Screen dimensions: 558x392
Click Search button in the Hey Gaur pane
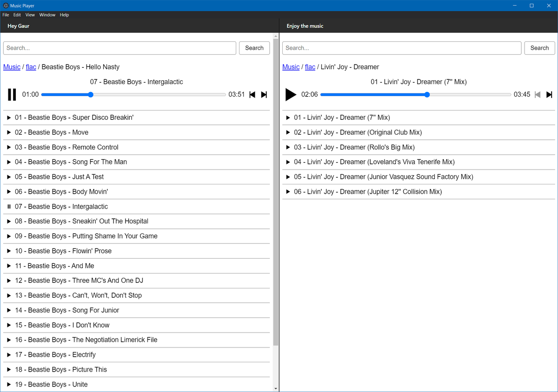point(254,48)
